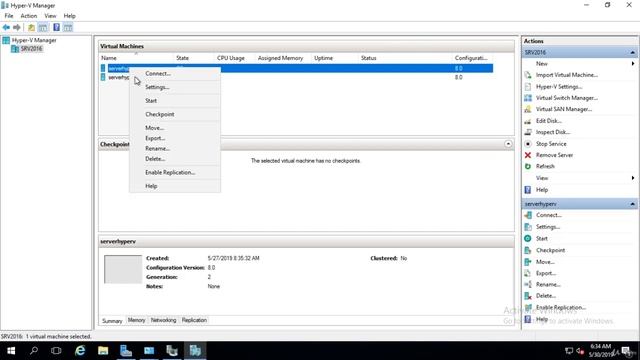
Task: Click the Delete icon in Actions pane
Action: 528,296
